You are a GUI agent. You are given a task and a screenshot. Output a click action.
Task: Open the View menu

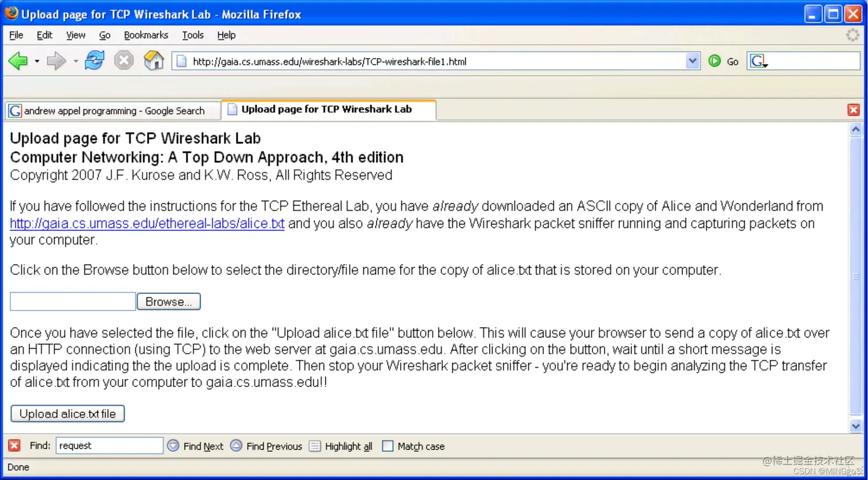pyautogui.click(x=76, y=35)
